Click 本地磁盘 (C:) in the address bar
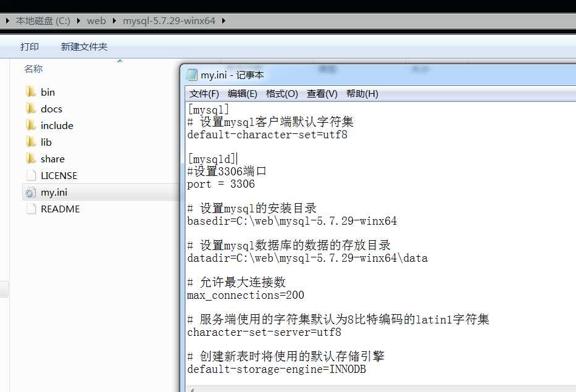 click(43, 20)
